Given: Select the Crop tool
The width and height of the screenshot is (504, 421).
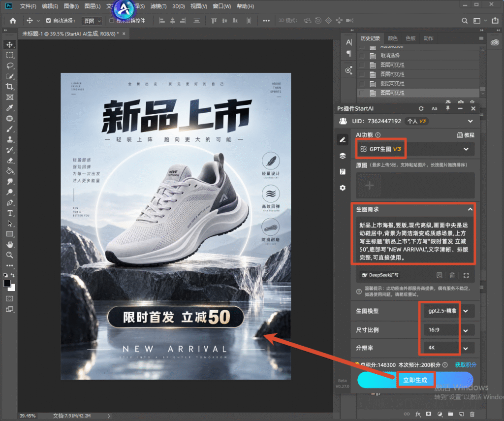Looking at the screenshot, I should (10, 87).
